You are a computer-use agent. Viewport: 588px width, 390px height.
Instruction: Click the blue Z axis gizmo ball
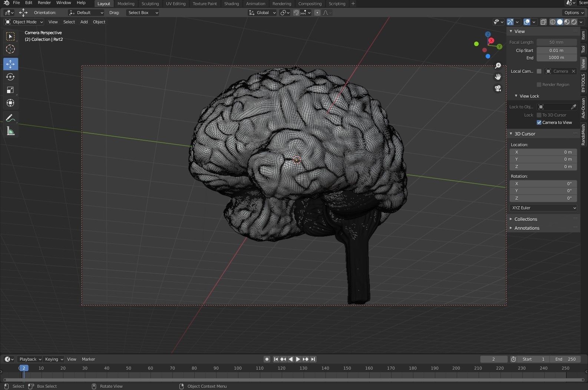coord(488,34)
